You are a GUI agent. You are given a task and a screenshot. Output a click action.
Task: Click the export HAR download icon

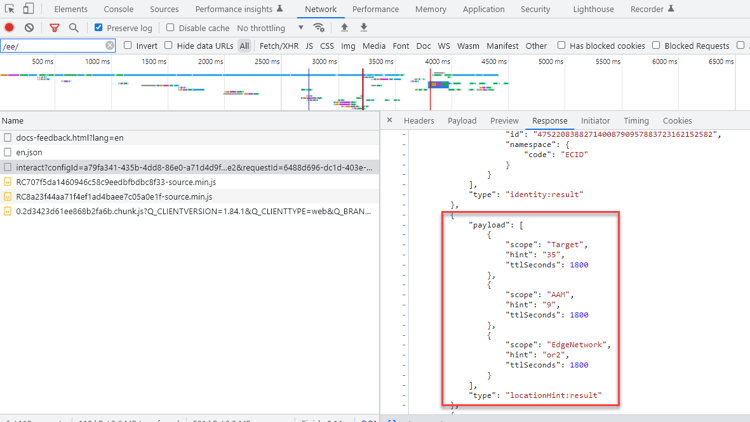364,28
